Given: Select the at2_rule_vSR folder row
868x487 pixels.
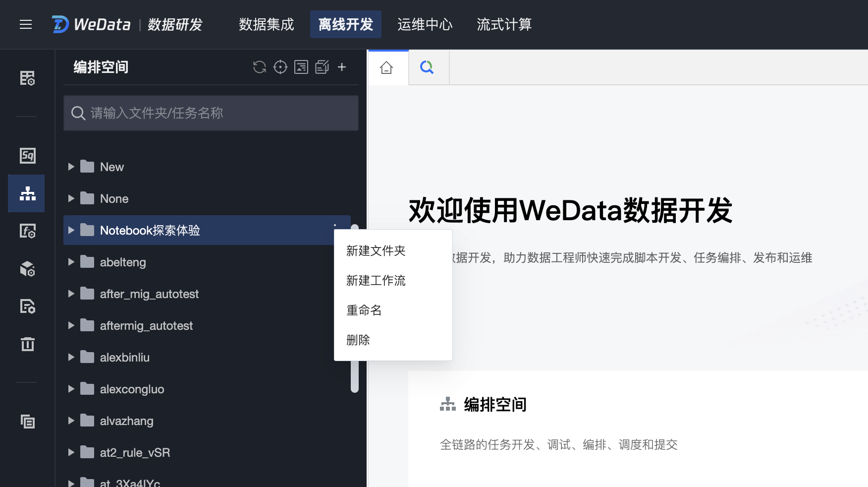Looking at the screenshot, I should 207,452.
